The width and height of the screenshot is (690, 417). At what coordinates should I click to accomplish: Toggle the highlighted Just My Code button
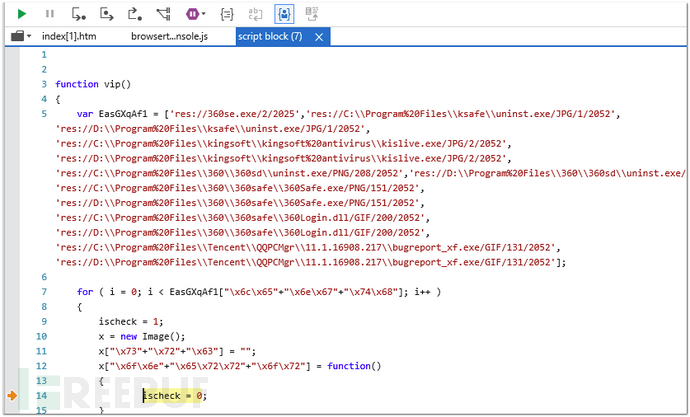click(283, 14)
